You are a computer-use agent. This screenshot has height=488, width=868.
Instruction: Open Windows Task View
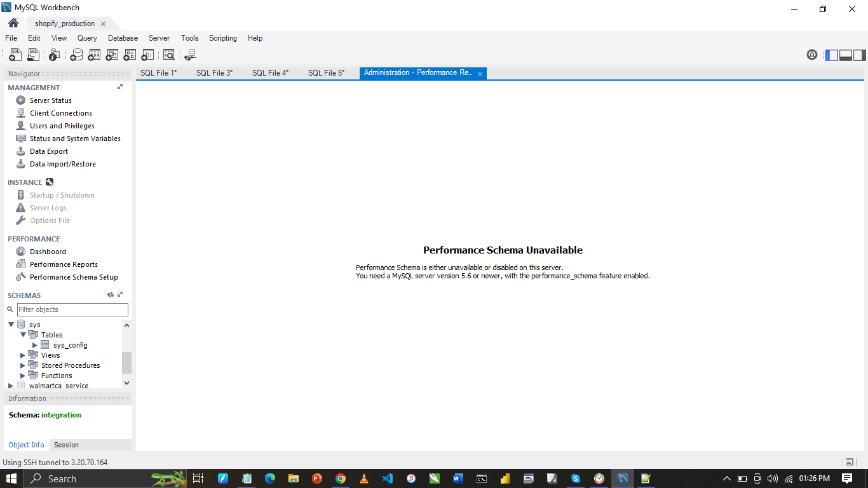click(198, 478)
